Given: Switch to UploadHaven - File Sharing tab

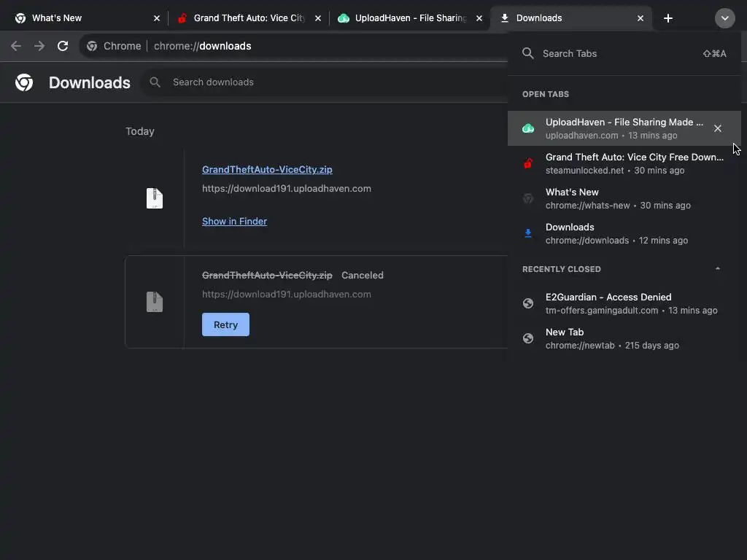Looking at the screenshot, I should [409, 18].
